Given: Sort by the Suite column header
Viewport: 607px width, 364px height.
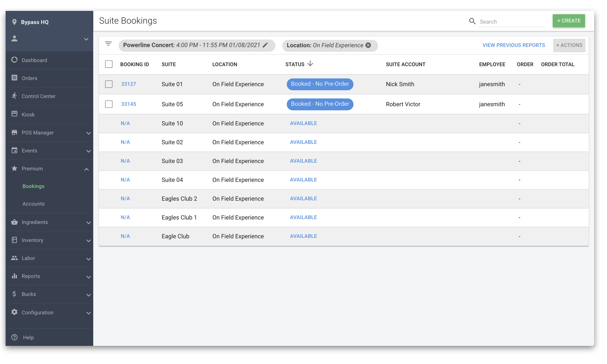Looking at the screenshot, I should (x=169, y=64).
